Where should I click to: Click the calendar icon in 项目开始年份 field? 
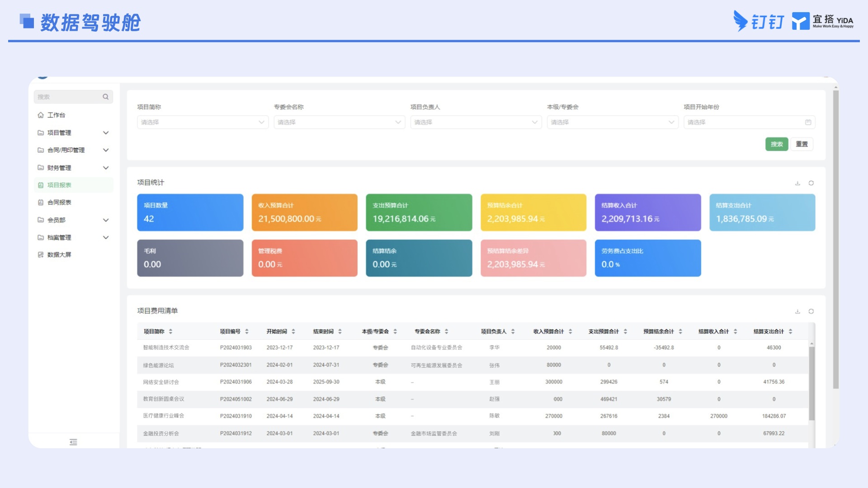[x=808, y=122]
